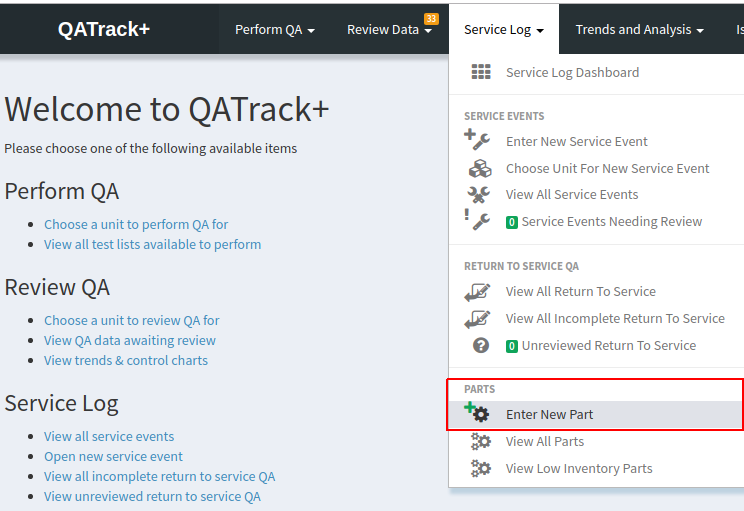The width and height of the screenshot is (744, 511).
Task: Click the question mark Unreviewed Return icon
Action: [481, 345]
